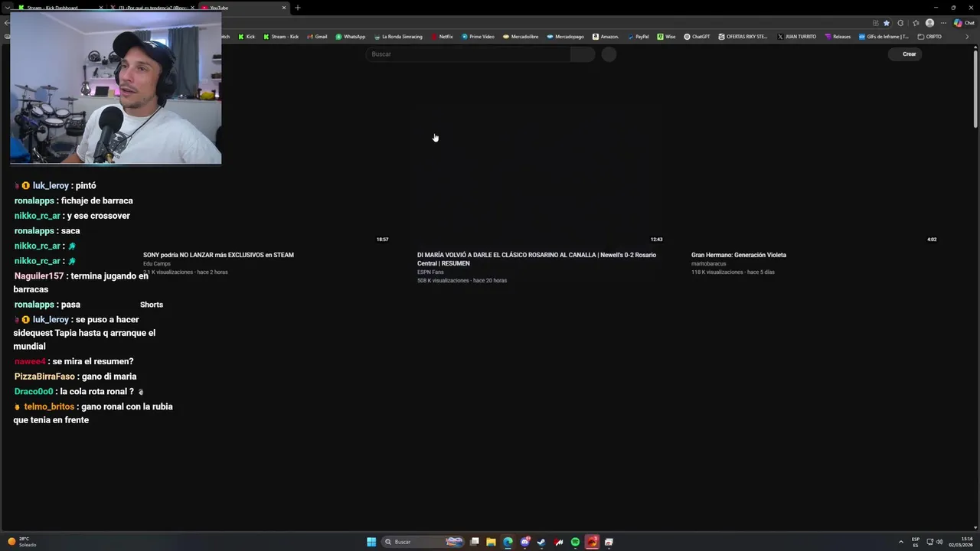Click the bookmark star icon in address bar
The width and height of the screenshot is (980, 551).
[887, 23]
